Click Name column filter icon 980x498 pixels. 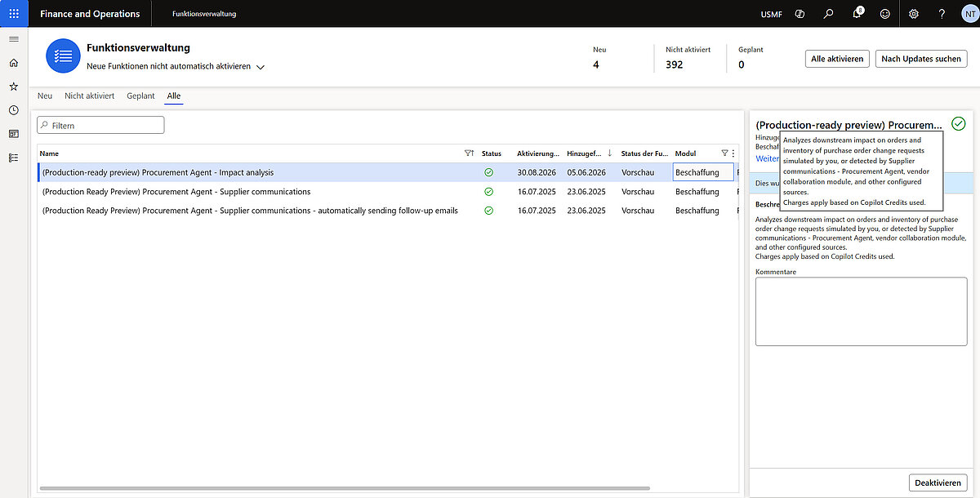click(469, 153)
